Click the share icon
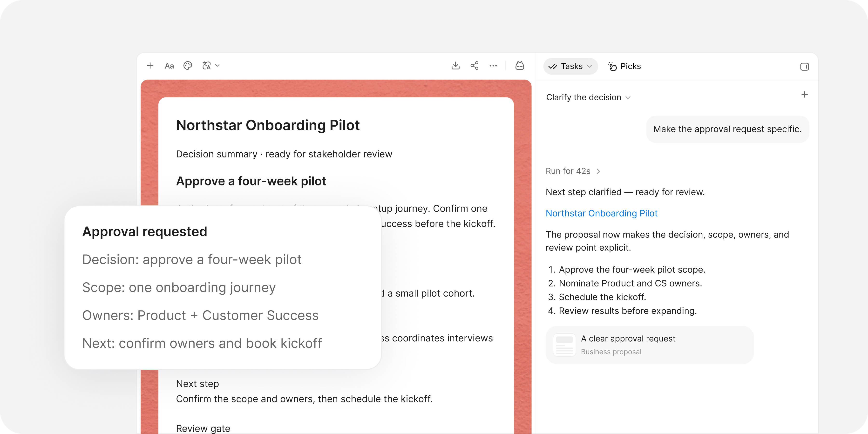 475,66
